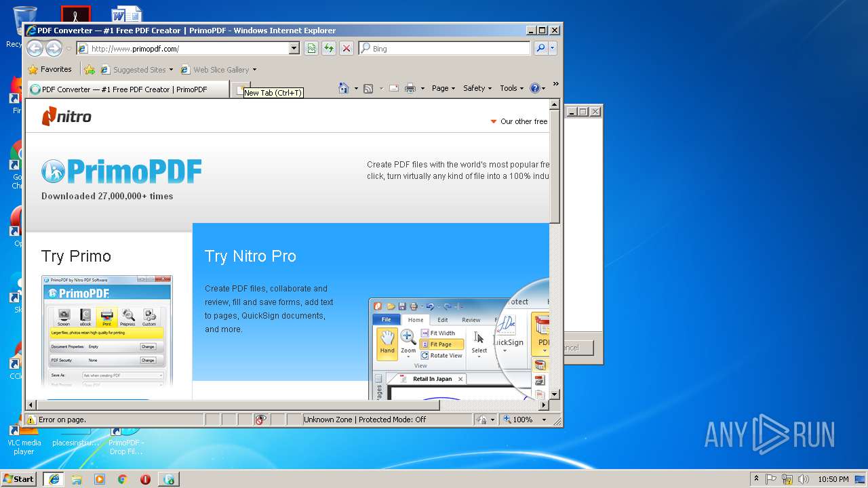Open the recent pages dropdown beside Forward

click(x=68, y=49)
